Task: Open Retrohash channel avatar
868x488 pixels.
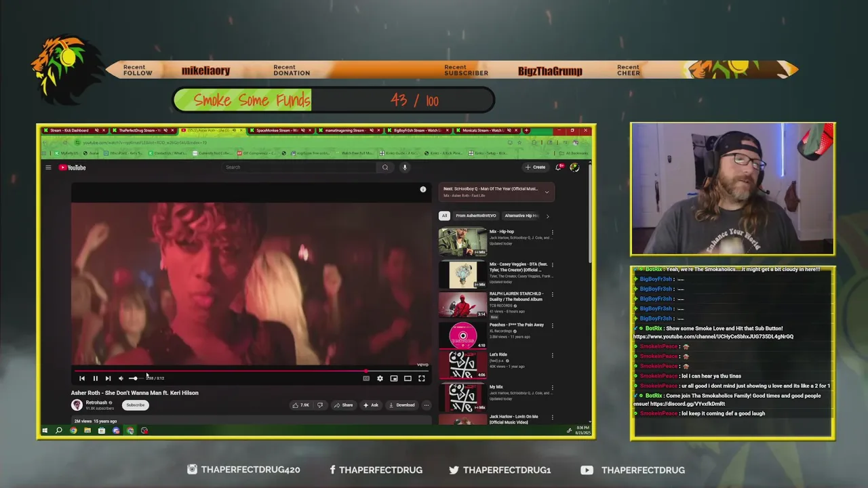Action: pyautogui.click(x=77, y=405)
